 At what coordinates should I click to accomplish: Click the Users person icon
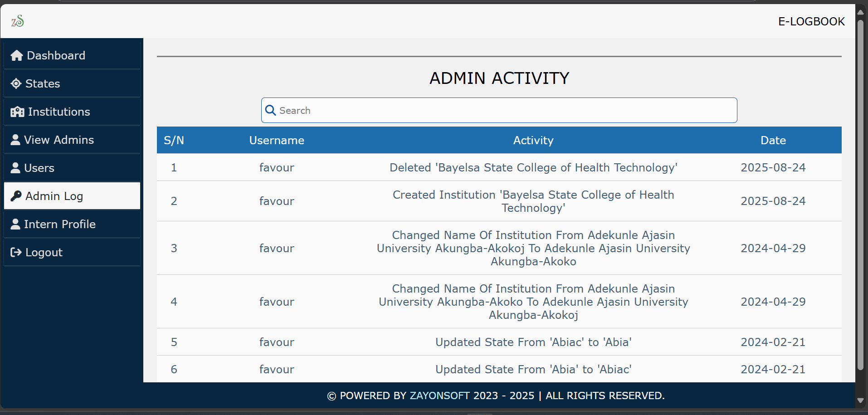pos(15,168)
